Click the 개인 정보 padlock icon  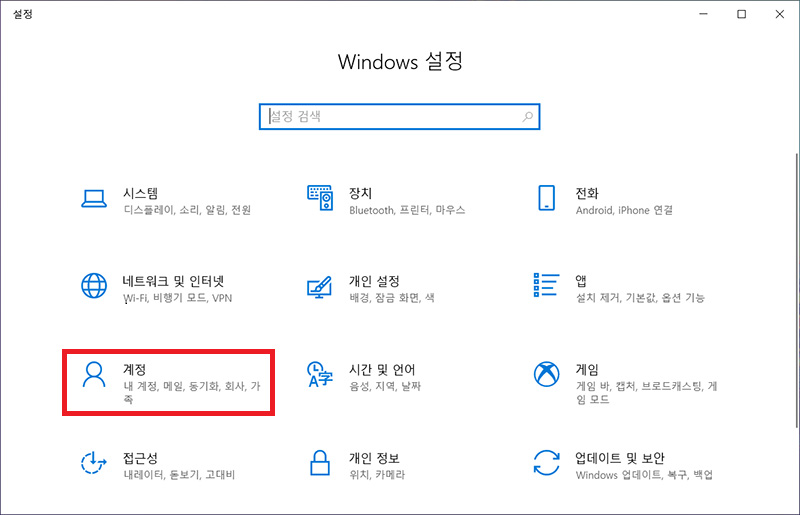click(x=320, y=462)
